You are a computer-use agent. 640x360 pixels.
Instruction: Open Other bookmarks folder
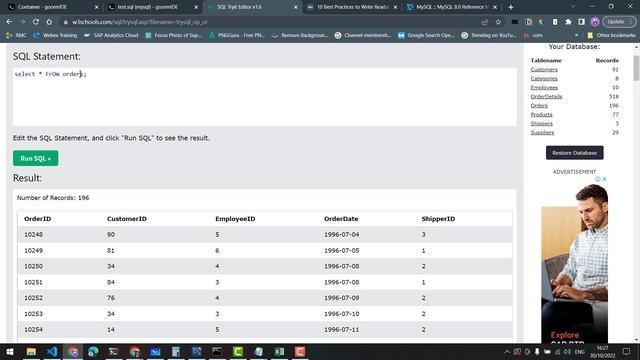[x=611, y=36]
